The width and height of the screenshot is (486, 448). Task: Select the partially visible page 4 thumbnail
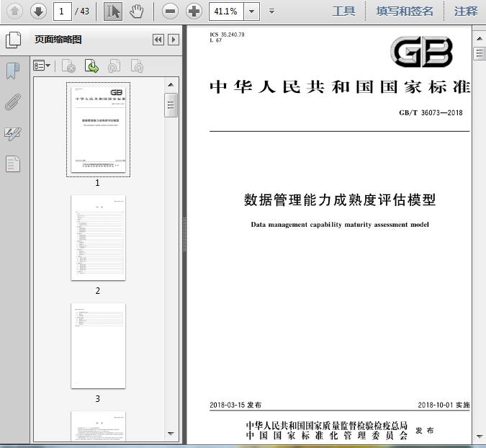[98, 426]
